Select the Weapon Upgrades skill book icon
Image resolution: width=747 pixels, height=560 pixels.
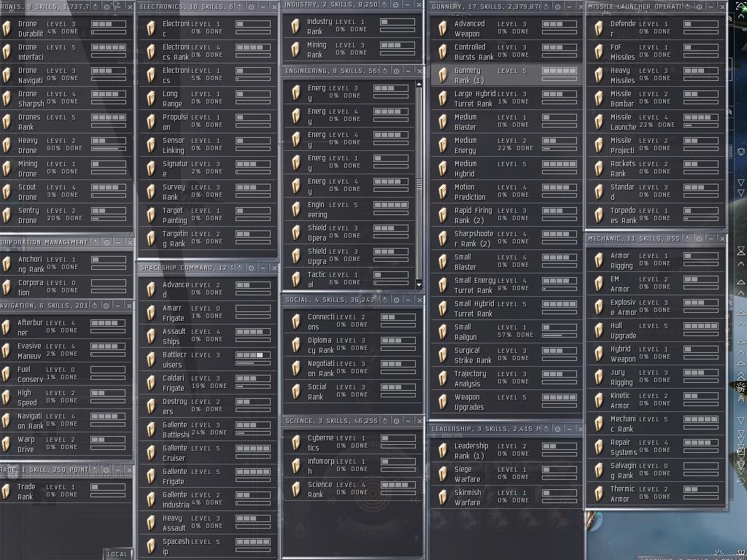[443, 402]
